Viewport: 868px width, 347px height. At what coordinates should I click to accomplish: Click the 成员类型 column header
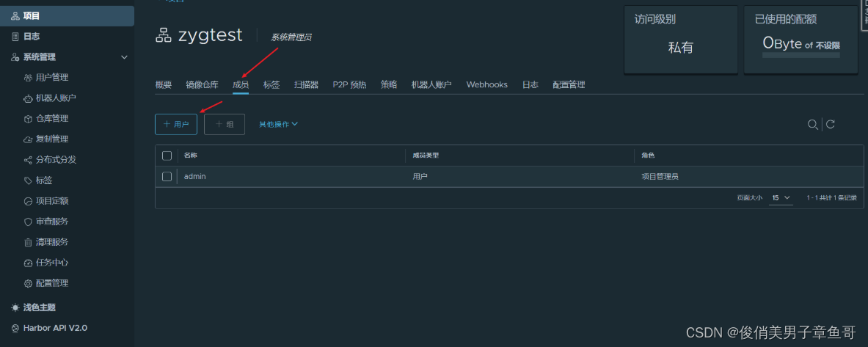[x=426, y=156]
